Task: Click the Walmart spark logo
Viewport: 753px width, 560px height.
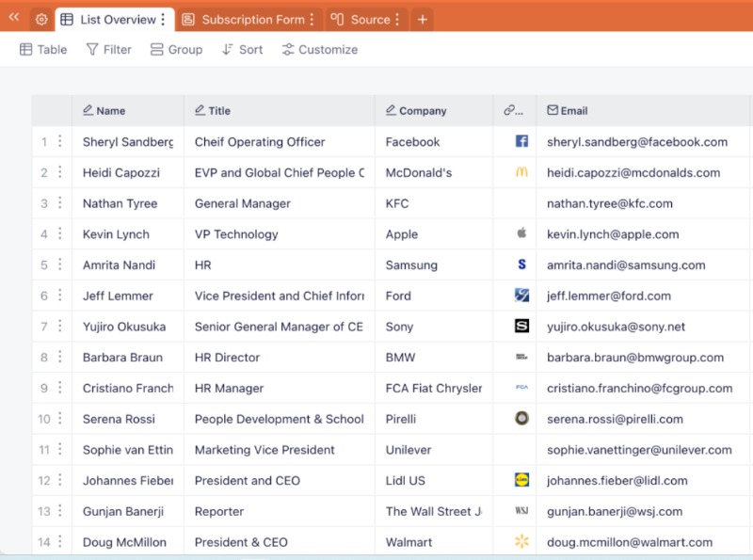Action: coord(521,542)
